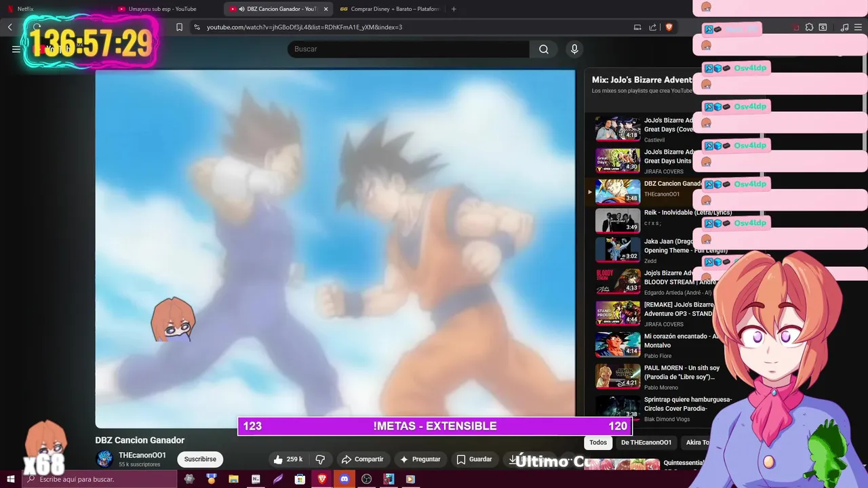868x488 pixels.
Task: Switch to Brave browser in the taskbar
Action: (x=322, y=479)
